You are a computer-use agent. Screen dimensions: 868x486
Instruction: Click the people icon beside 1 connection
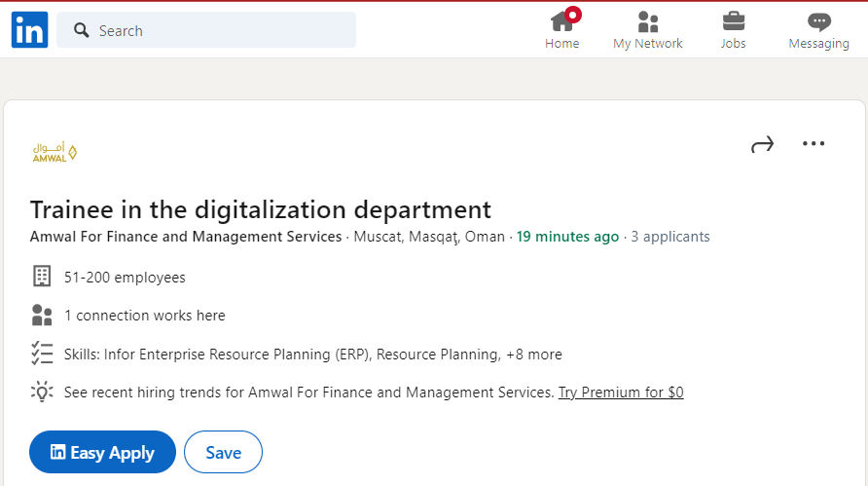point(42,315)
